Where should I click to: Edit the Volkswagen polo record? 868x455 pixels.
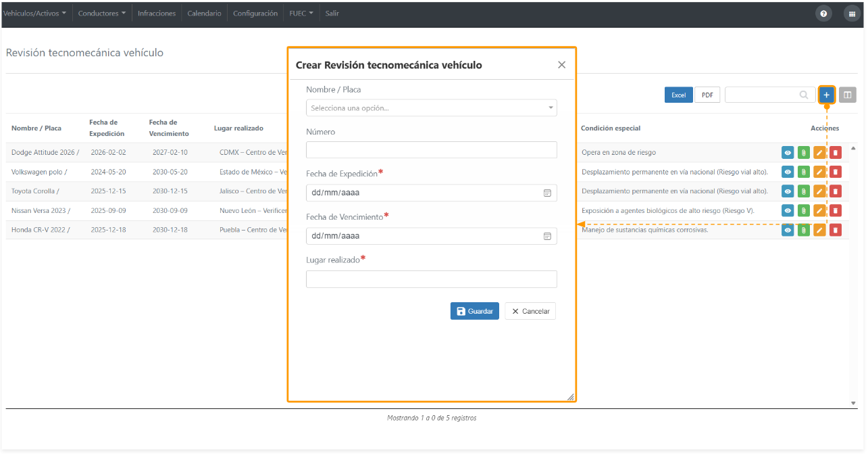819,172
